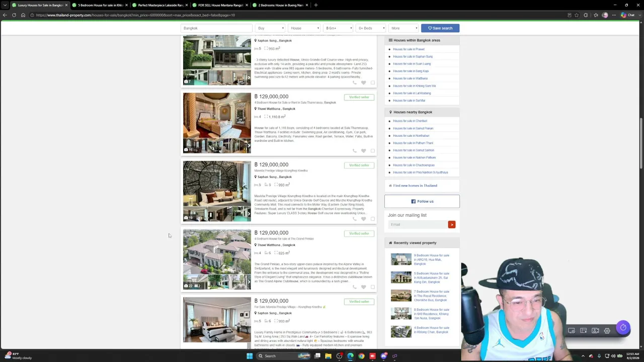
Task: Open the ฿ 6m+ price dropdown
Action: pos(338,28)
